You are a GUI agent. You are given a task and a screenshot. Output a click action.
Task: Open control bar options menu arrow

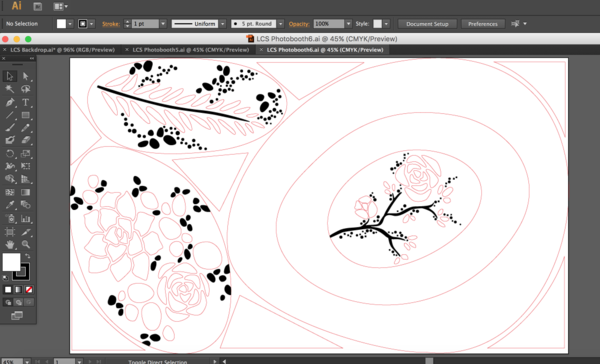[x=525, y=24]
